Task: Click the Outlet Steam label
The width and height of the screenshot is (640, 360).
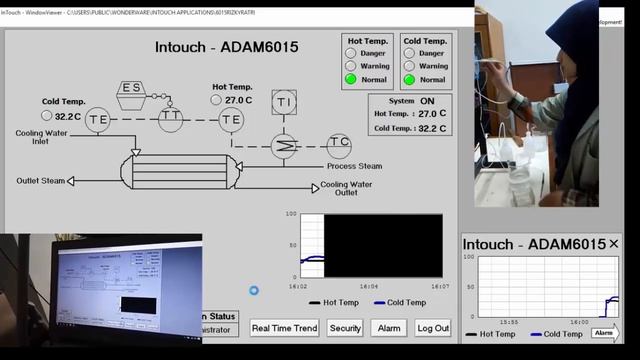Action: 40,181
